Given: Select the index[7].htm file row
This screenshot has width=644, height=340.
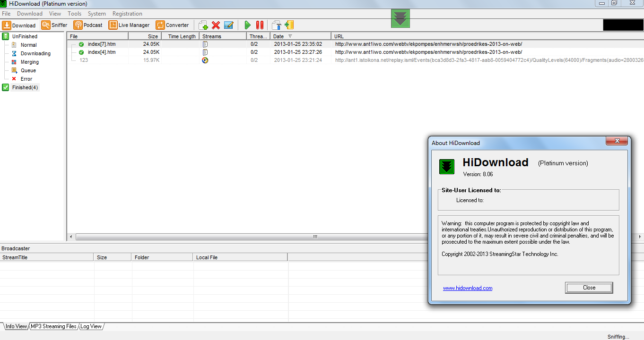Looking at the screenshot, I should coord(102,44).
